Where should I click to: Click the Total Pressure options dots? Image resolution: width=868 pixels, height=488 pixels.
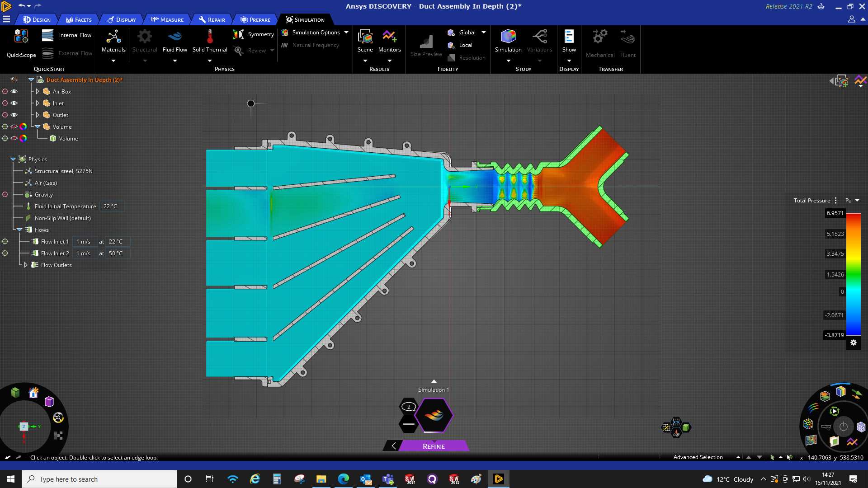click(835, 201)
